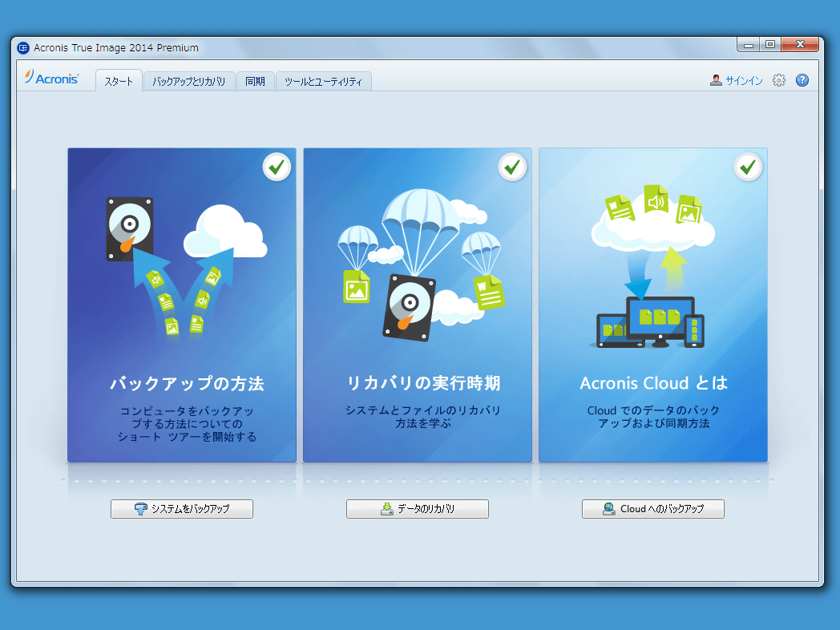Click the ショート ツアーを開始する description text
This screenshot has width=840, height=630.
click(x=187, y=437)
